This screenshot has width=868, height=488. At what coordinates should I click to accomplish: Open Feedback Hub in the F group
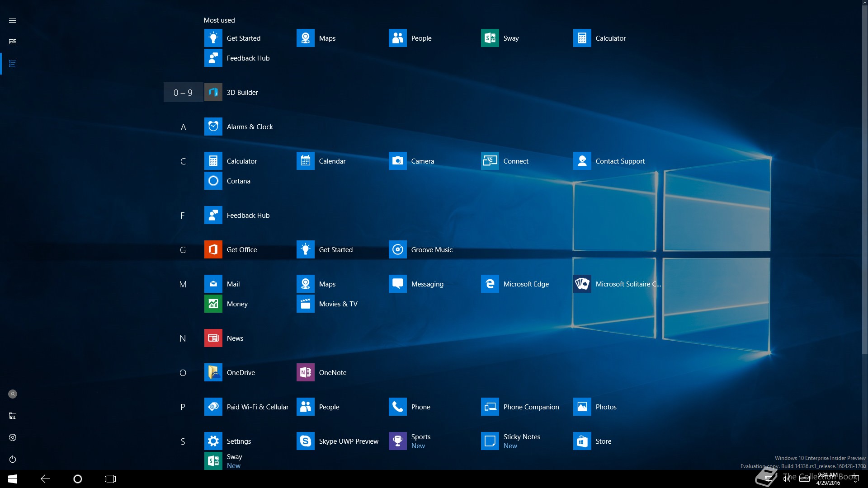[x=213, y=215]
